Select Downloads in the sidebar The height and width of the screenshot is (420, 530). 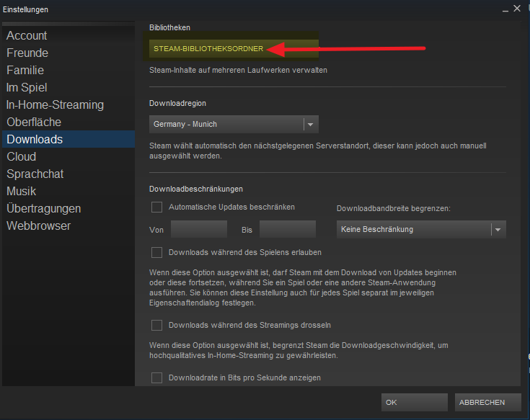pos(69,139)
